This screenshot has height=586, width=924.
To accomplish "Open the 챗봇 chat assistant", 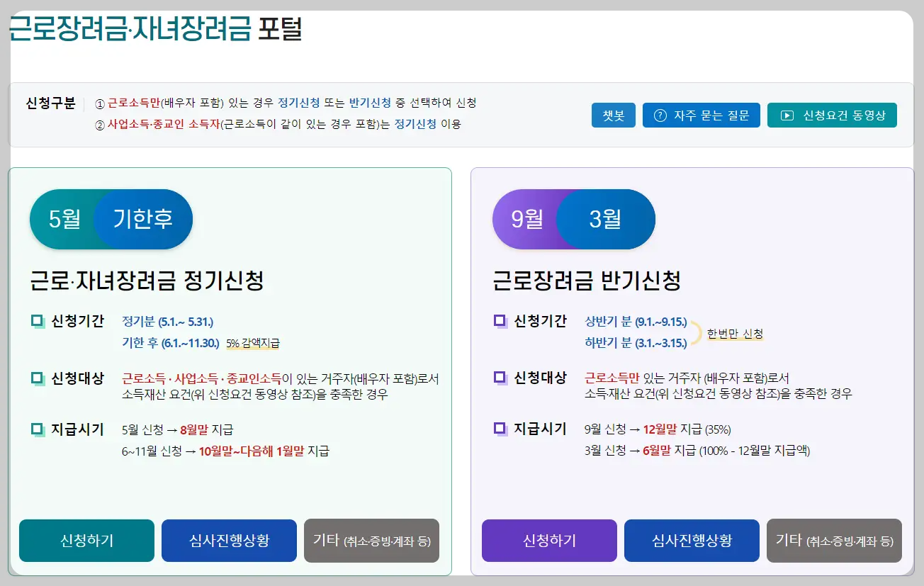I will click(x=613, y=115).
